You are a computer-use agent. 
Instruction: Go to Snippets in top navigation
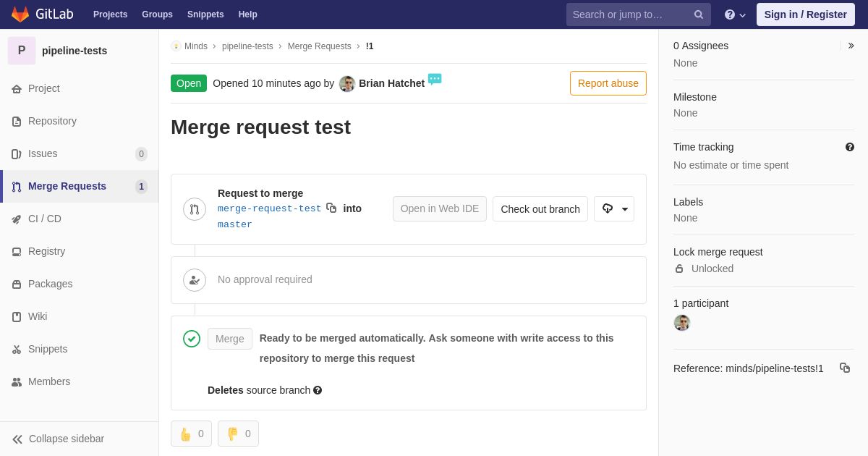point(205,14)
